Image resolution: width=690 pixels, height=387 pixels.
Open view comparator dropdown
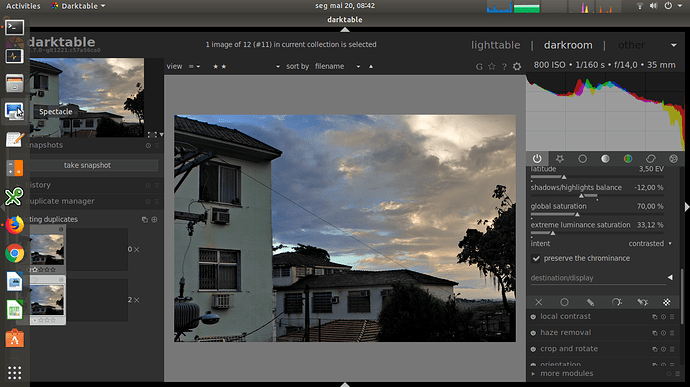pyautogui.click(x=195, y=66)
